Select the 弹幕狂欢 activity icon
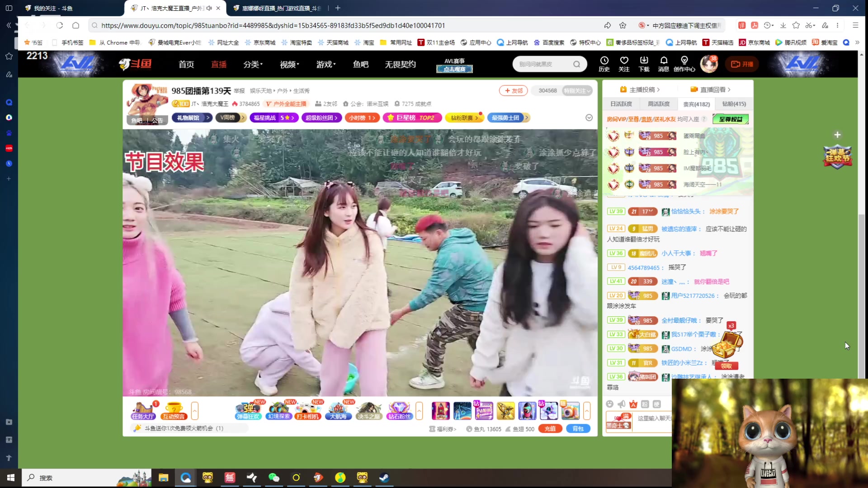Viewport: 868px width, 488px height. click(248, 410)
